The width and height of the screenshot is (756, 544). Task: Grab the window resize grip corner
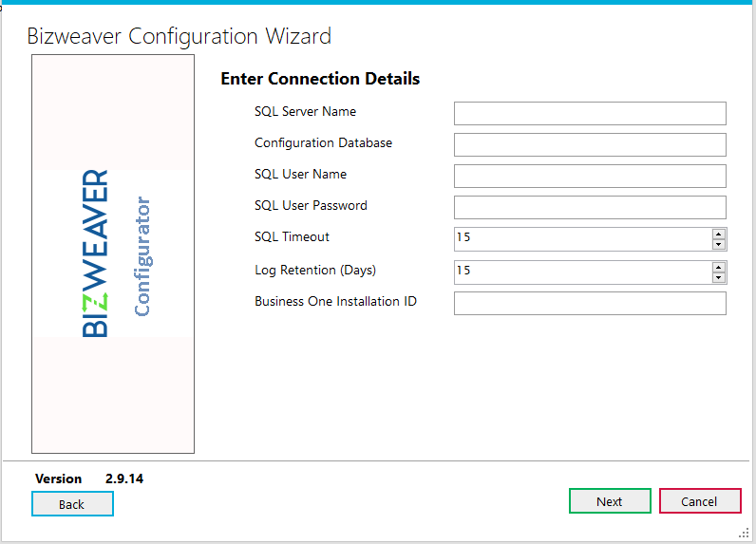(x=744, y=533)
